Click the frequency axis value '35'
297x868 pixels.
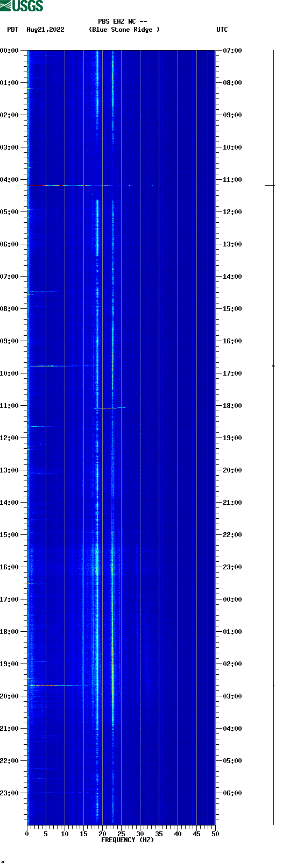[x=159, y=834]
